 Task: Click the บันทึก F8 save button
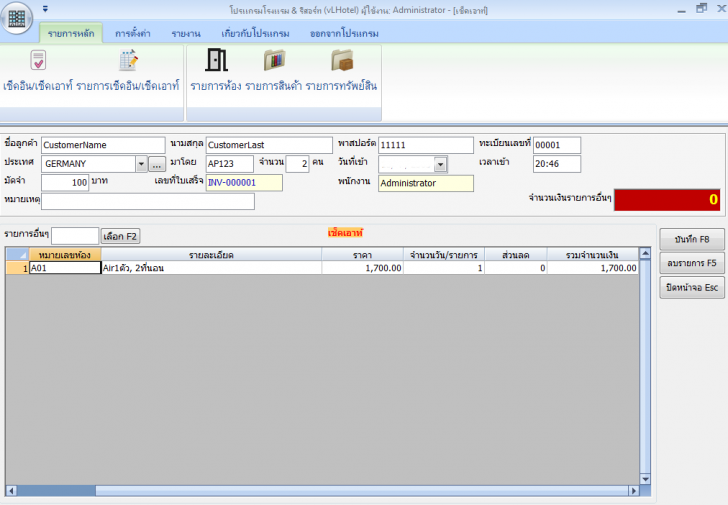(x=692, y=240)
